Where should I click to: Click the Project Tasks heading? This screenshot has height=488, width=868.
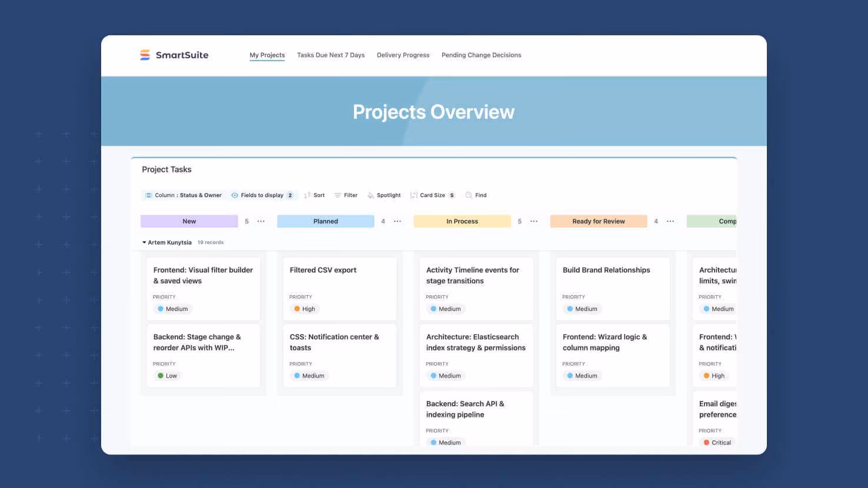(166, 169)
